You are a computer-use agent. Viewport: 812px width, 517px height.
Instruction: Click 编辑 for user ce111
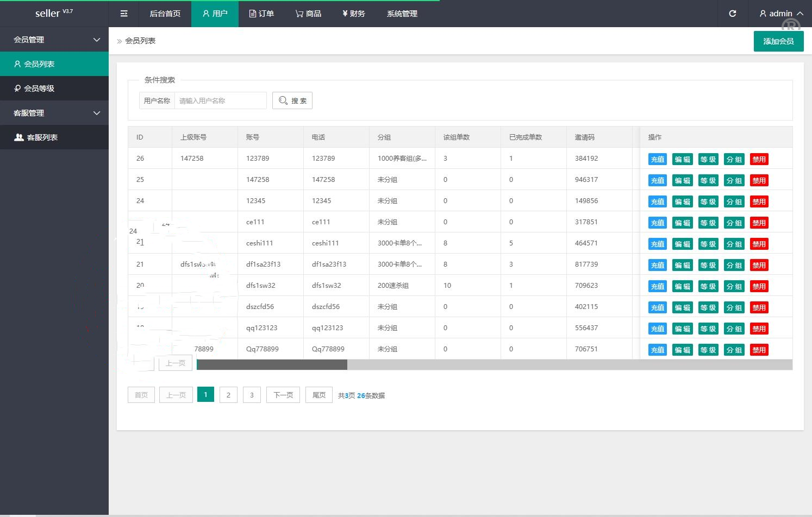coord(682,223)
